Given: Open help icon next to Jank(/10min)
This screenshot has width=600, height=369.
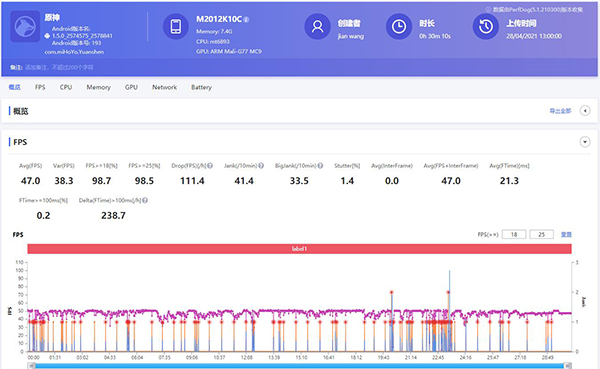Looking at the screenshot, I should 261,166.
